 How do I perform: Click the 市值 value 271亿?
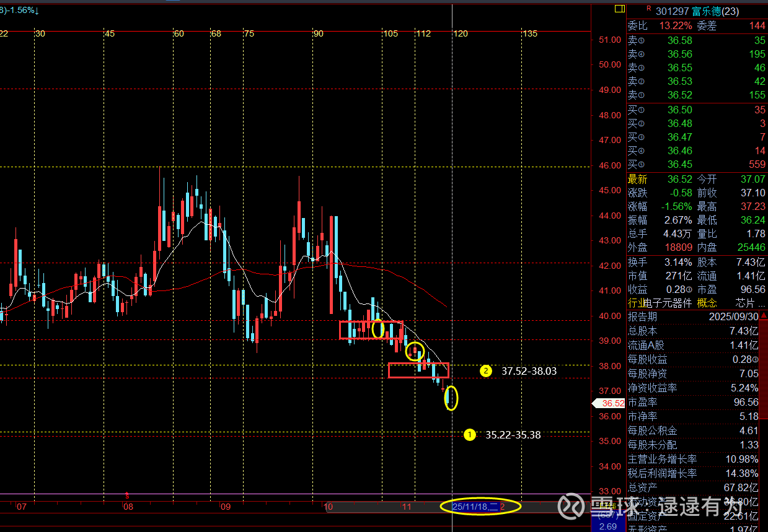680,276
